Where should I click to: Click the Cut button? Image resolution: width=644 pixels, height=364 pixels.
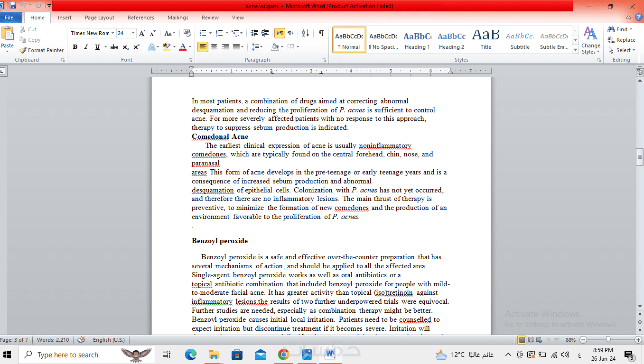pos(28,29)
